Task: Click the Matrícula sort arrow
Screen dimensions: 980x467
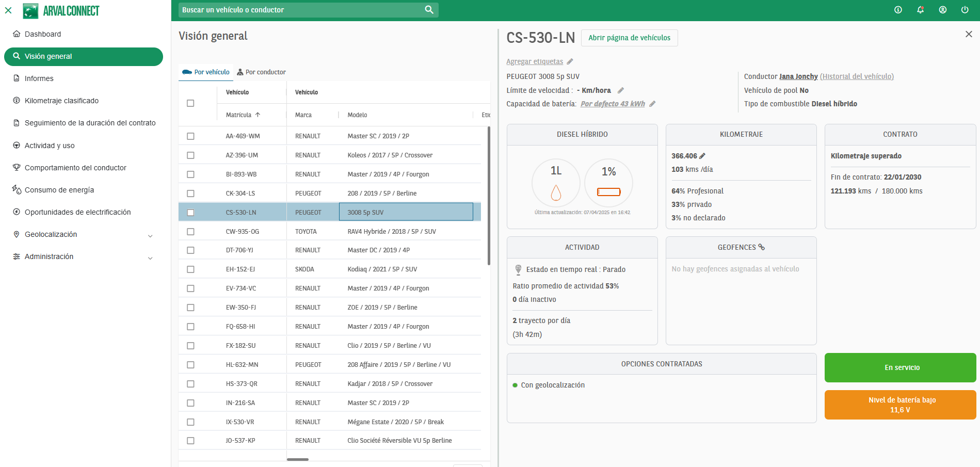Action: (258, 115)
